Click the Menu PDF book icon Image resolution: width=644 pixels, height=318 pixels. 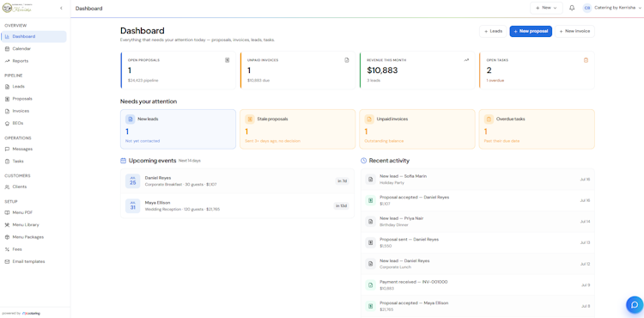[x=8, y=213]
